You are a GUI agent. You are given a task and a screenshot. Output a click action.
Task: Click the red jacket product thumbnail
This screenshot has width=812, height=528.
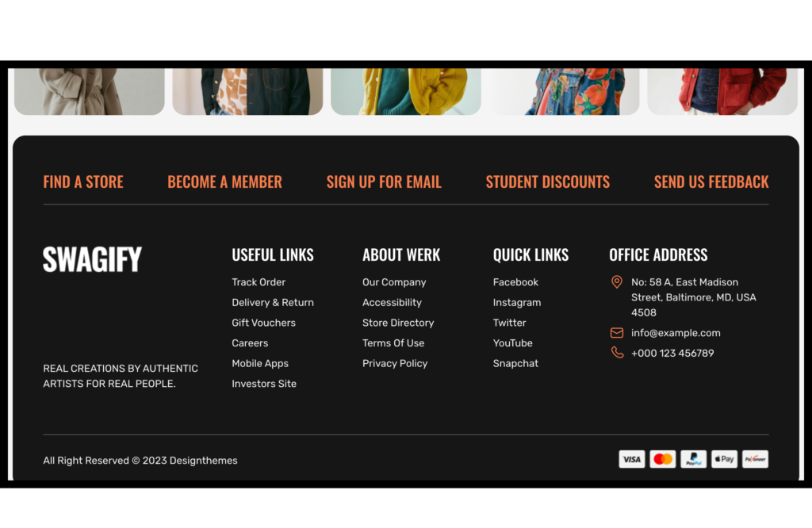(x=722, y=90)
